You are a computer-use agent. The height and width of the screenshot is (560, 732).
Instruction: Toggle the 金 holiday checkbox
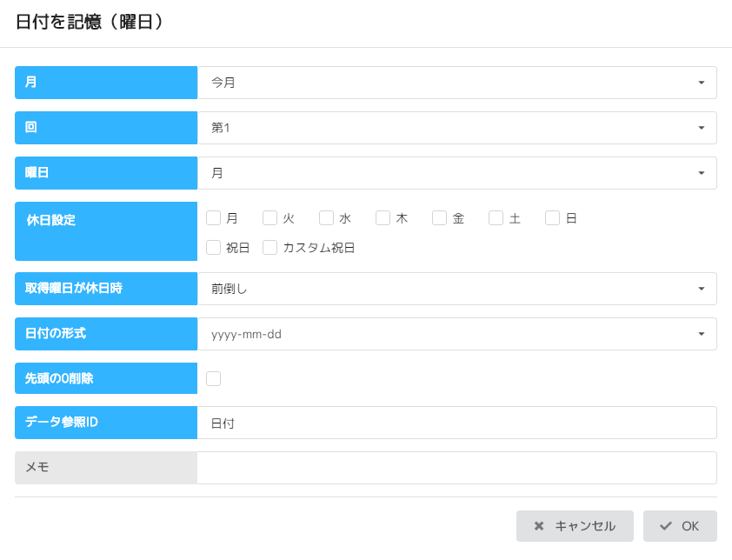pyautogui.click(x=440, y=218)
